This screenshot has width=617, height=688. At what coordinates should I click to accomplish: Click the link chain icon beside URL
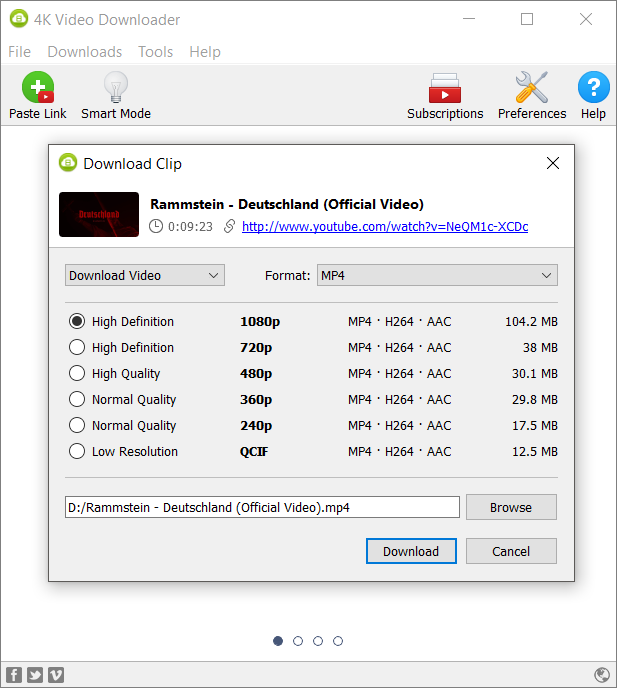(x=229, y=226)
